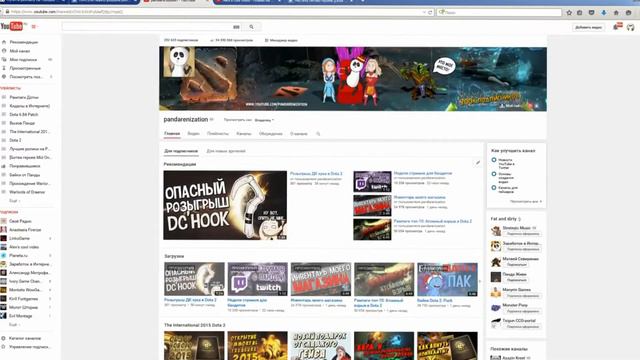Open Мой канал in the left sidebar
This screenshot has height=360, width=640.
pos(20,51)
